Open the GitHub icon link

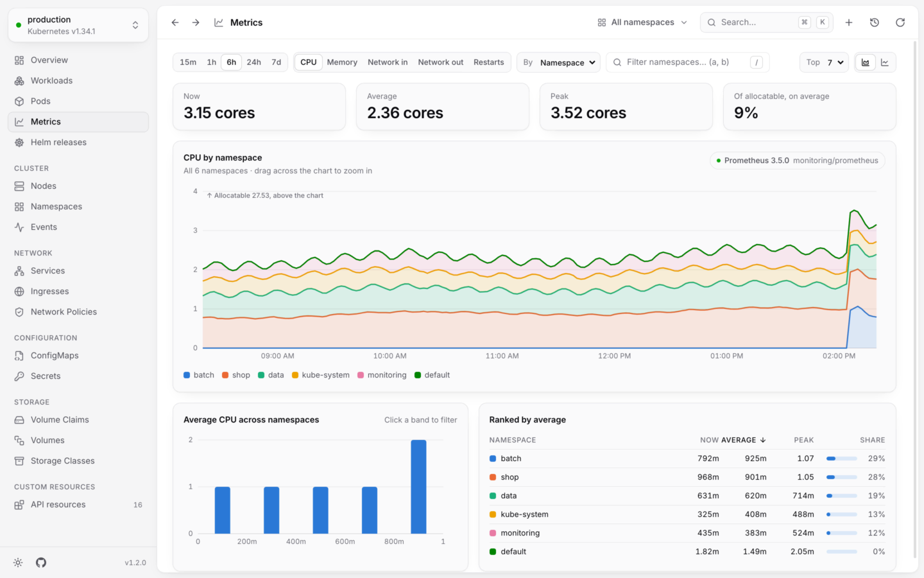click(x=41, y=563)
